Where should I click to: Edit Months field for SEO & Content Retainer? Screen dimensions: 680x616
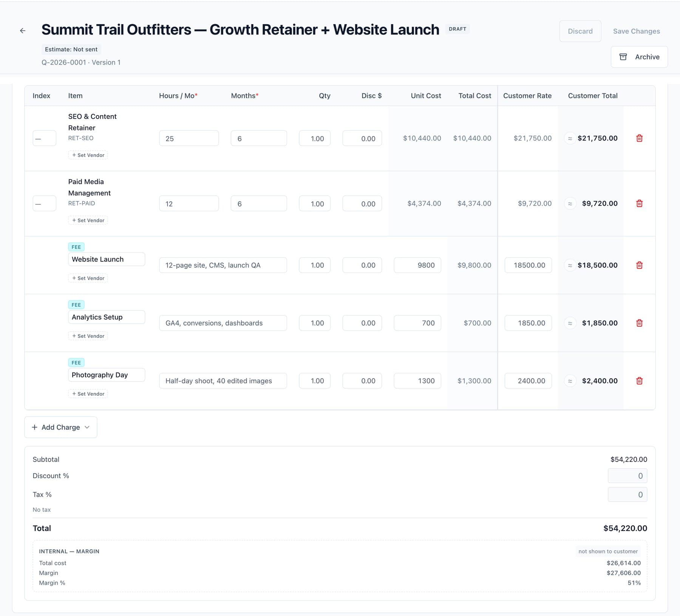tap(259, 138)
